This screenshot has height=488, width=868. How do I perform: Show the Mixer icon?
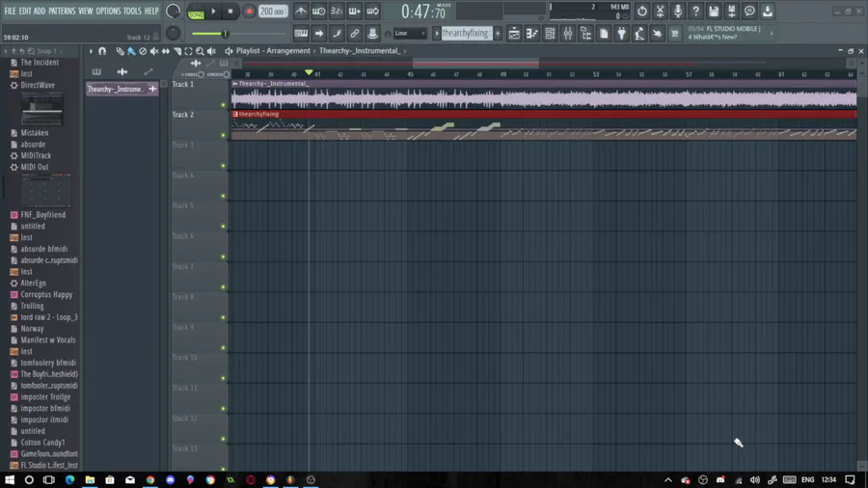[568, 34]
